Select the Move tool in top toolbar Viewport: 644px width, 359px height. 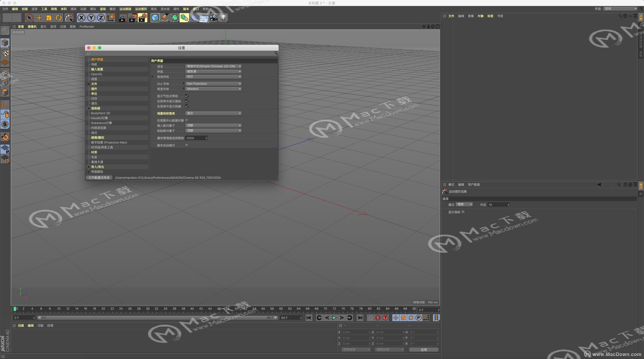(x=39, y=18)
